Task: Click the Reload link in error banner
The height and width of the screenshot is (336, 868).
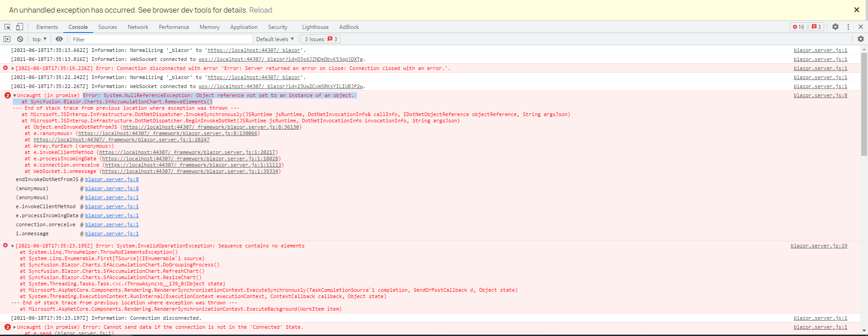Action: (261, 10)
